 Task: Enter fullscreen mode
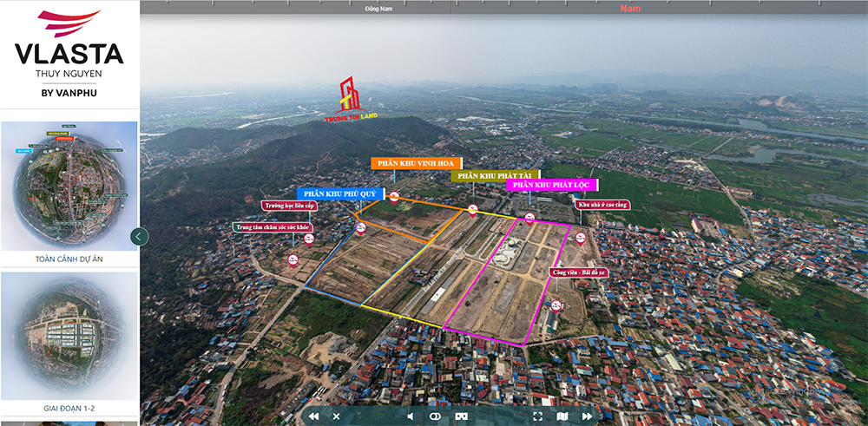point(537,416)
